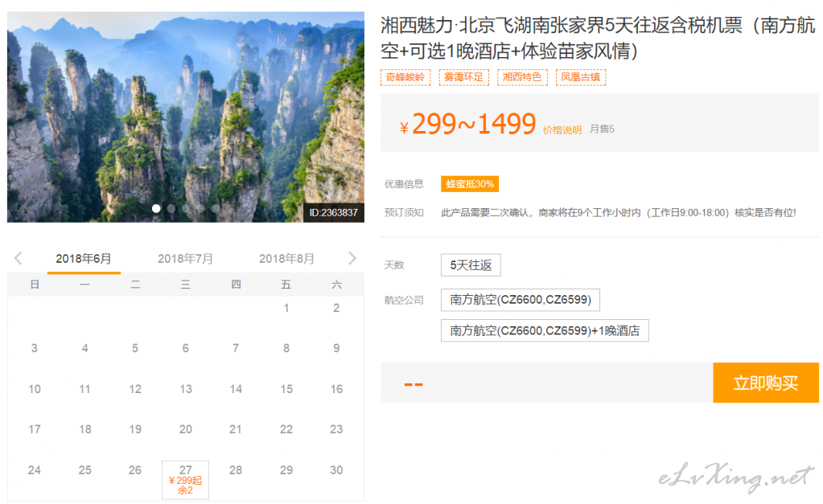This screenshot has width=823, height=504.
Task: Click the 六 Saturday column header
Action: click(336, 285)
